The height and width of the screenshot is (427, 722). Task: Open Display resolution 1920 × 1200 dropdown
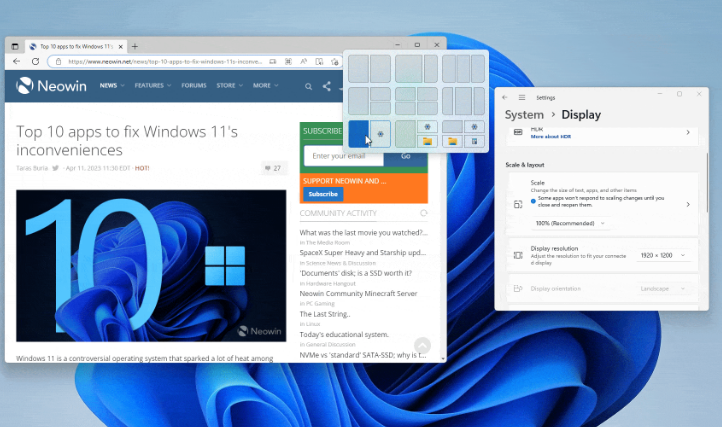click(x=663, y=255)
